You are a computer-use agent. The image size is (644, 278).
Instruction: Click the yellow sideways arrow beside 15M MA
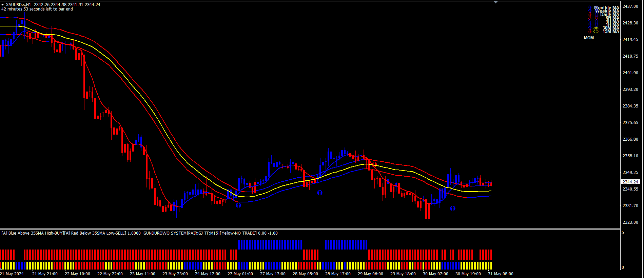coord(596,31)
